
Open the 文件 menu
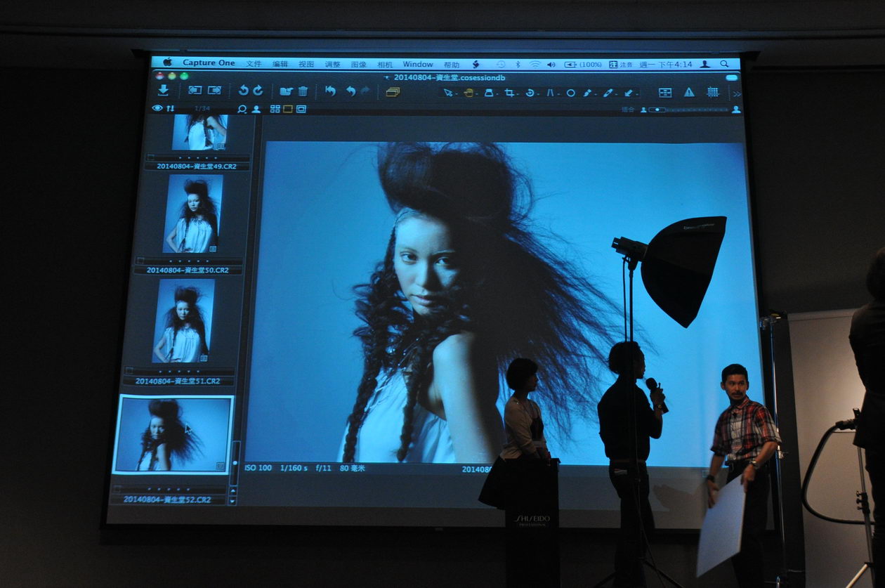point(254,64)
